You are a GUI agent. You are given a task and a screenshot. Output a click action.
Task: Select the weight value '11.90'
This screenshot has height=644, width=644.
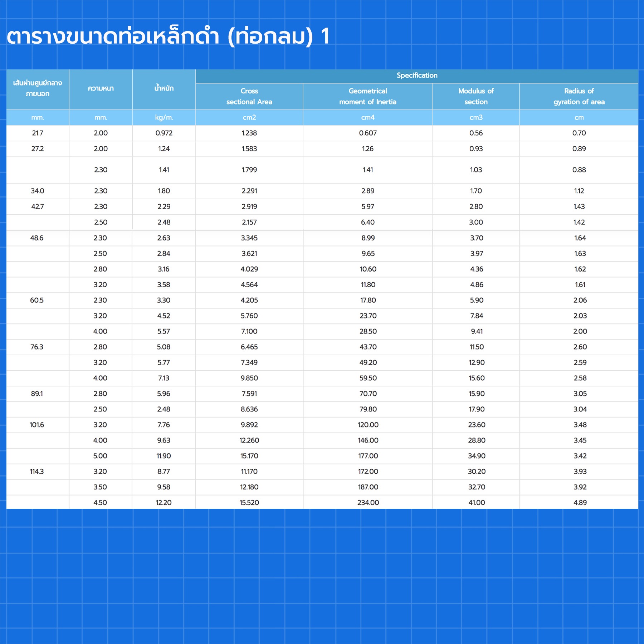pos(164,456)
